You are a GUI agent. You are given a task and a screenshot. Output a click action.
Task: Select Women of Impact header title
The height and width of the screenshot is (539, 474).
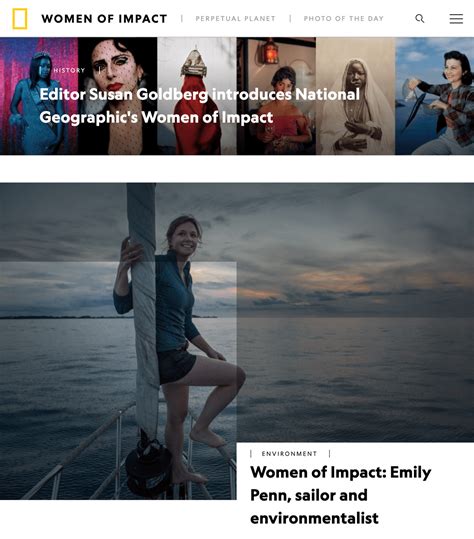[104, 19]
